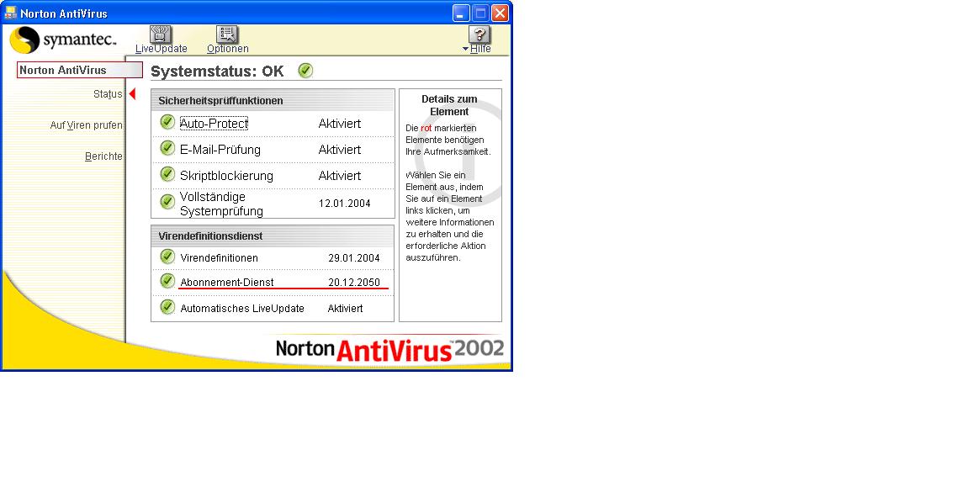Select the Norton AntiVirus sidebar header
The image size is (980, 503).
point(79,70)
